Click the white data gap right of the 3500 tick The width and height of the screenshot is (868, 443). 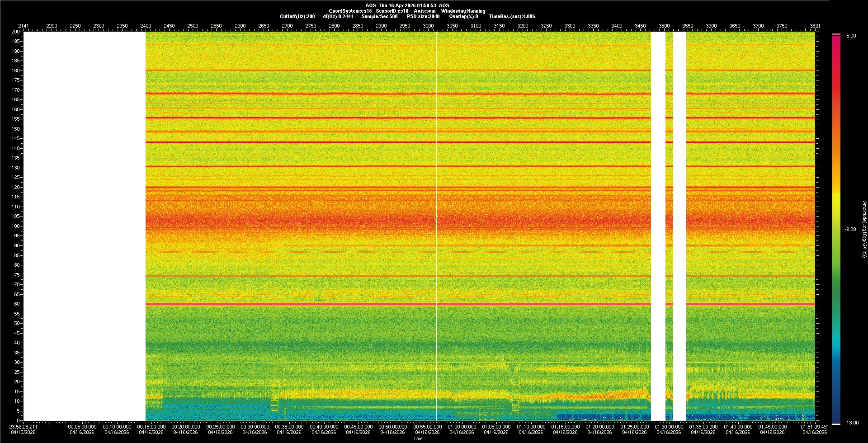(x=679, y=226)
